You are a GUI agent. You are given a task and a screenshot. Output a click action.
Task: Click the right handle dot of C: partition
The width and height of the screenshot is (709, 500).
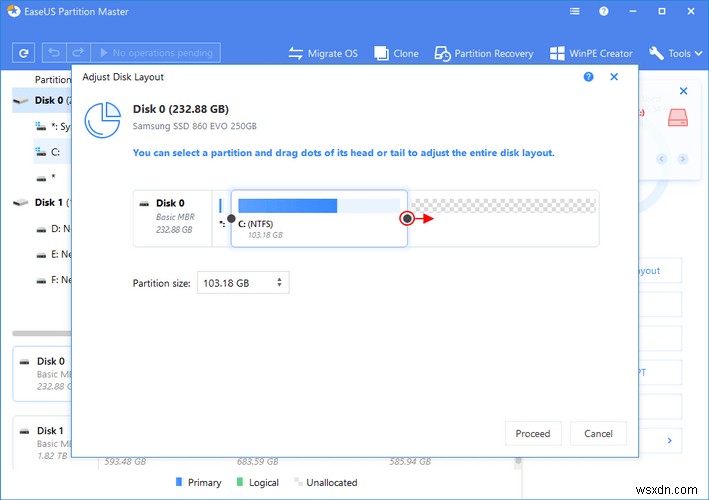tap(407, 219)
